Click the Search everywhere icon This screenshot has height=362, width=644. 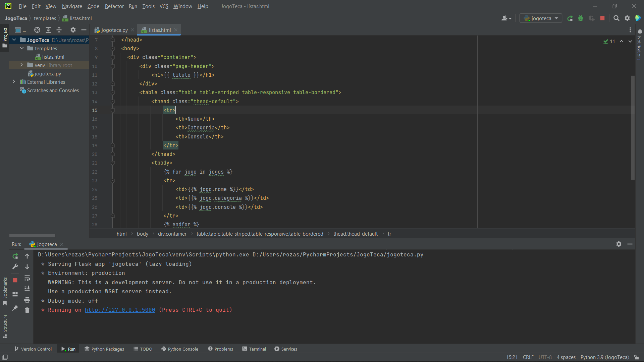pos(616,18)
